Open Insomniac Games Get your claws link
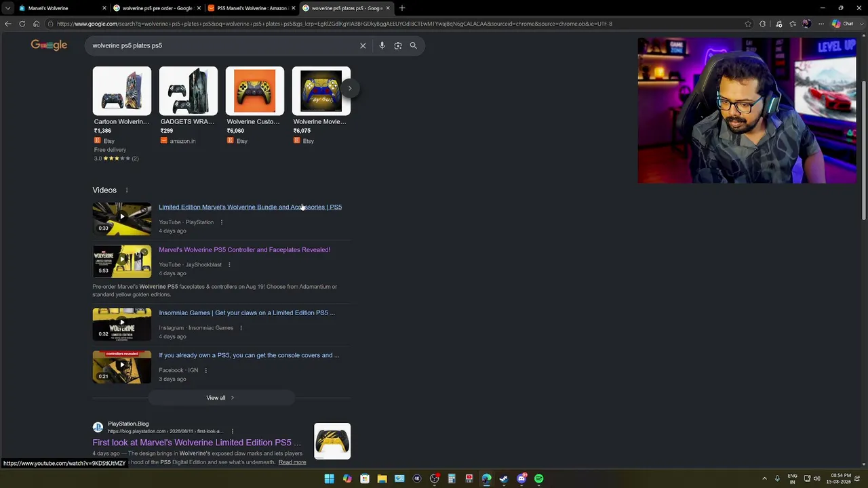Image resolution: width=868 pixels, height=488 pixels. click(x=247, y=313)
